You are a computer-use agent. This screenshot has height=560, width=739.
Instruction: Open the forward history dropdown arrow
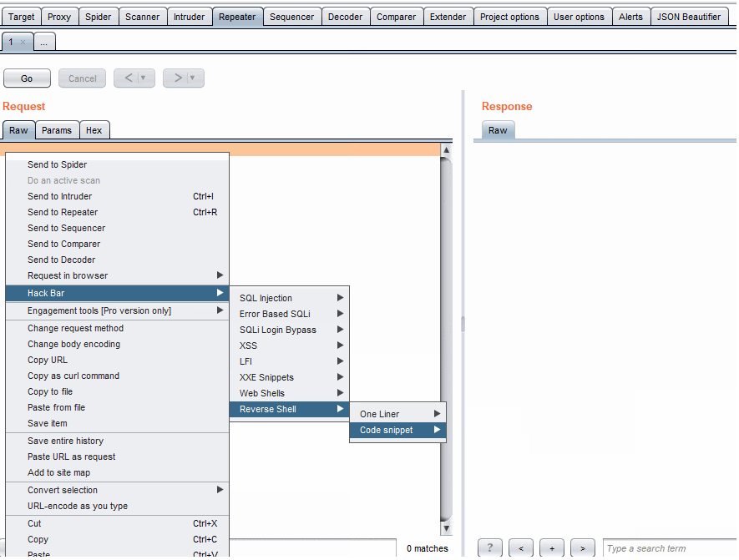pyautogui.click(x=193, y=78)
